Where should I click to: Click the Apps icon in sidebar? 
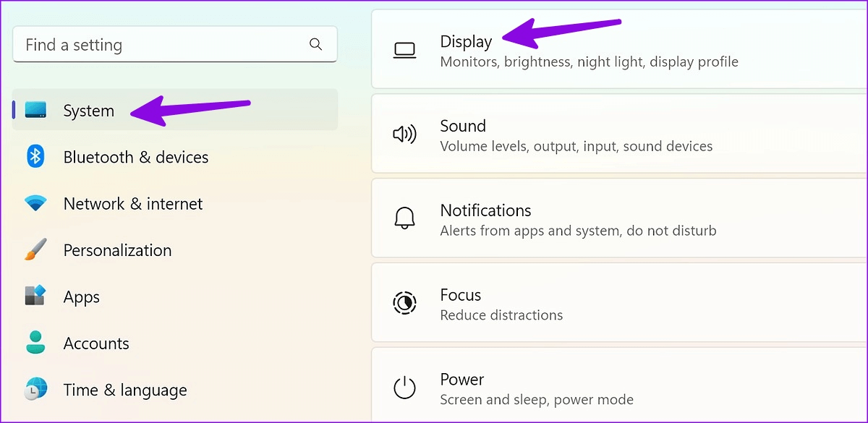pos(35,296)
